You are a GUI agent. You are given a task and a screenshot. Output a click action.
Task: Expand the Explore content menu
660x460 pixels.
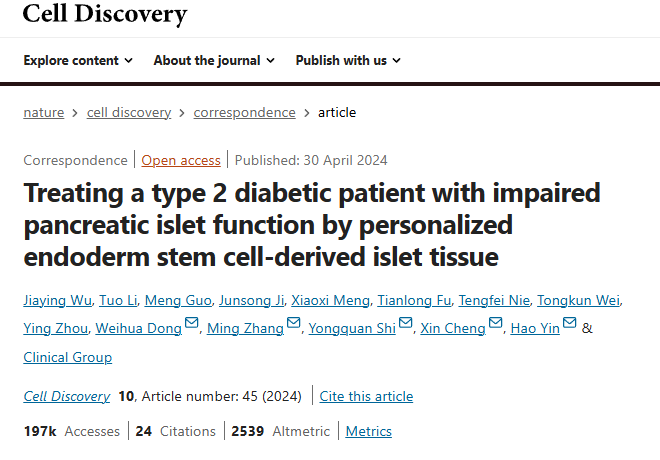pyautogui.click(x=78, y=60)
